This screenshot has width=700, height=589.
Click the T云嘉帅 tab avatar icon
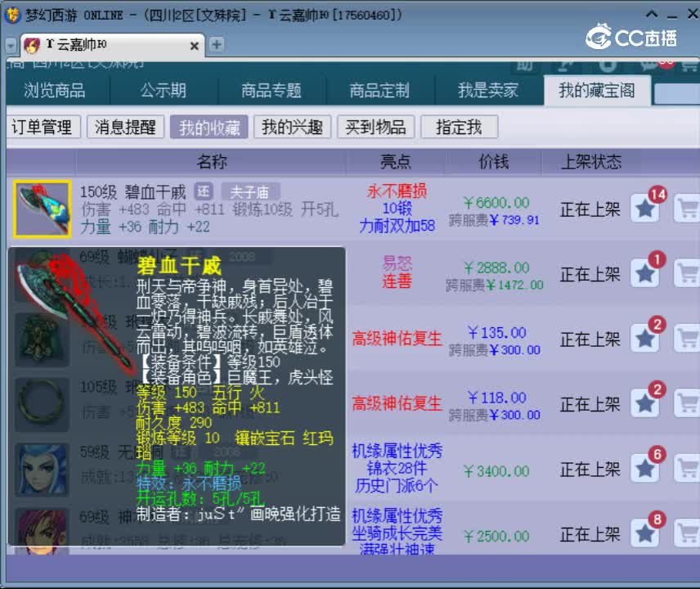pos(32,46)
